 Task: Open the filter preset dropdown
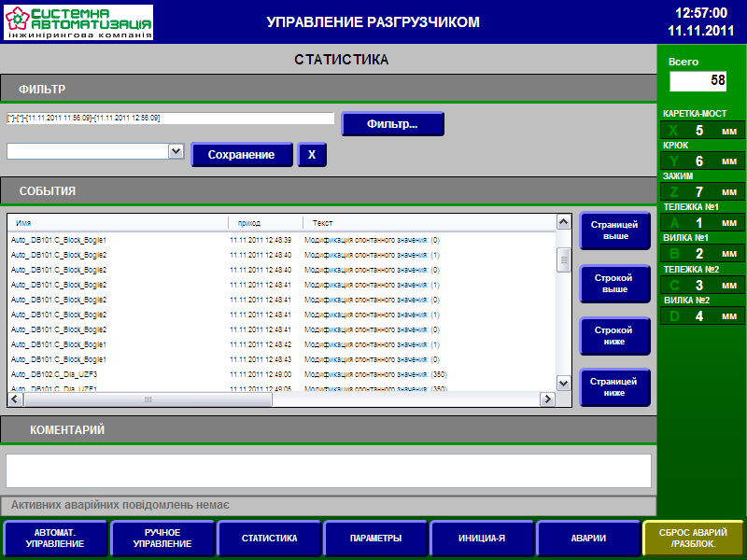click(x=175, y=151)
